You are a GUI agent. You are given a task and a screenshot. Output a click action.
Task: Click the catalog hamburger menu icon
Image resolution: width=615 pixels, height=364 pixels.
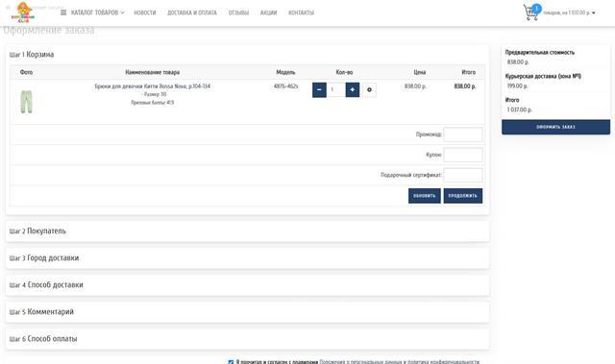tap(63, 12)
